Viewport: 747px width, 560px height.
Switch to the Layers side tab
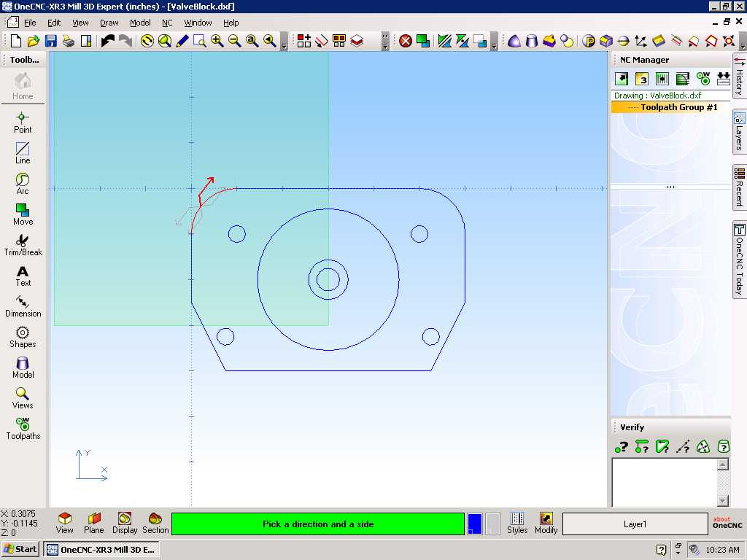point(739,132)
